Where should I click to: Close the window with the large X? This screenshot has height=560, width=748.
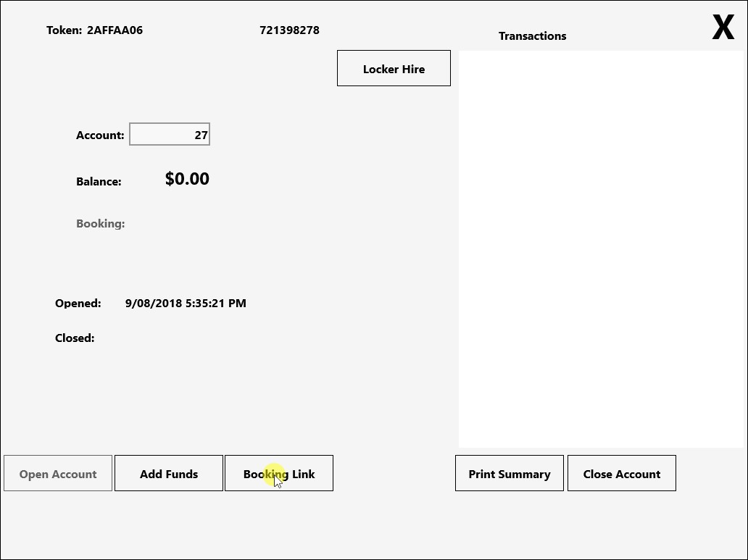(723, 28)
